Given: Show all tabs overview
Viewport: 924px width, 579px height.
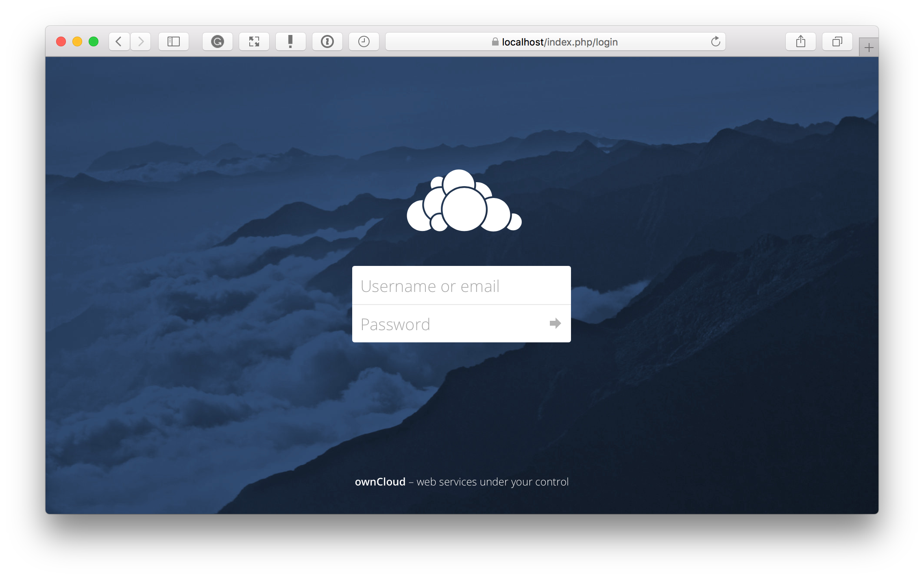Looking at the screenshot, I should [837, 41].
